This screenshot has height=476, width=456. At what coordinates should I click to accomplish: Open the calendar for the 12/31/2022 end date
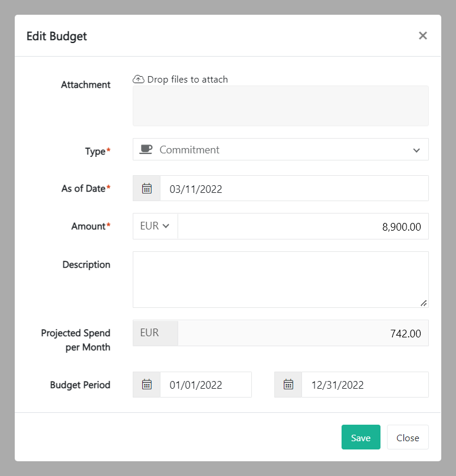287,384
